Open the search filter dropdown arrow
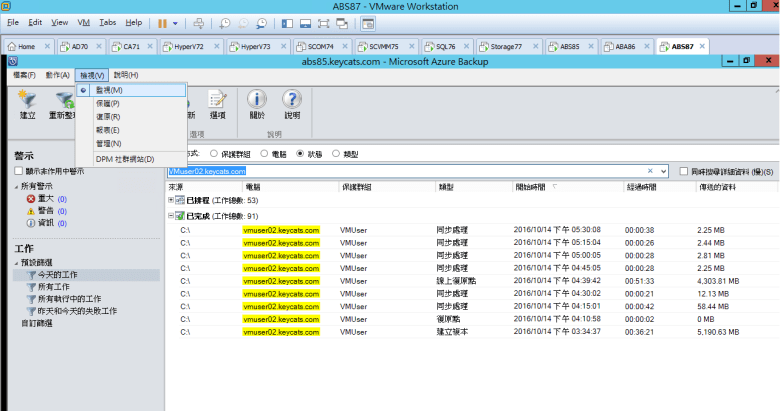 tap(663, 171)
